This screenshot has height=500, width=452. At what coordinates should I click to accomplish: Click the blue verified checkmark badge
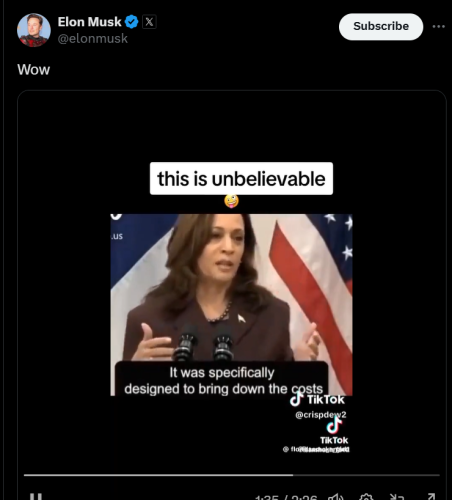click(131, 22)
